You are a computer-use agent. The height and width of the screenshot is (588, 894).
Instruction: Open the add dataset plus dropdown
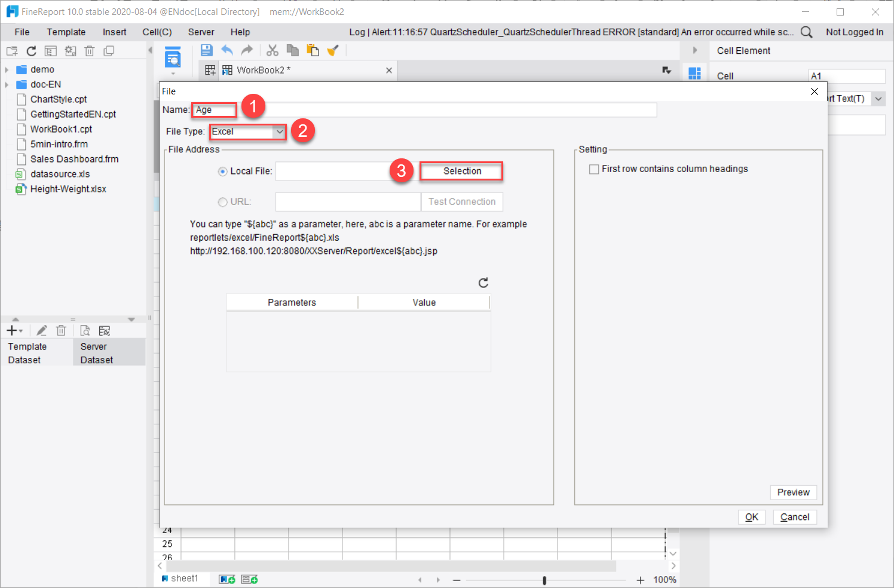click(14, 330)
